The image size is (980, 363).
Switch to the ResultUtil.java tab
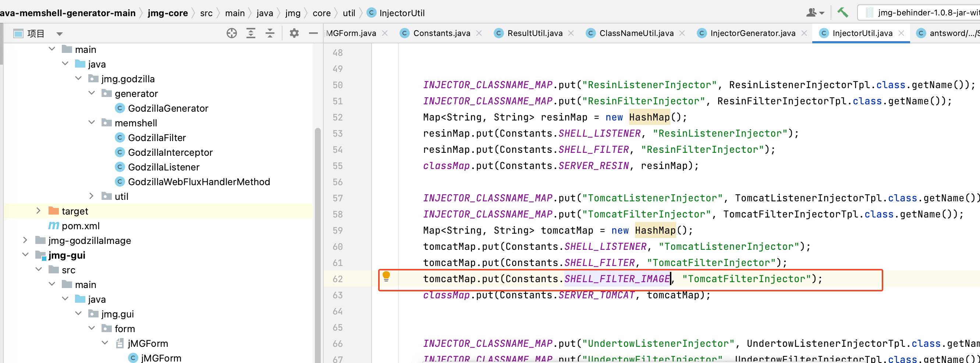coord(535,33)
